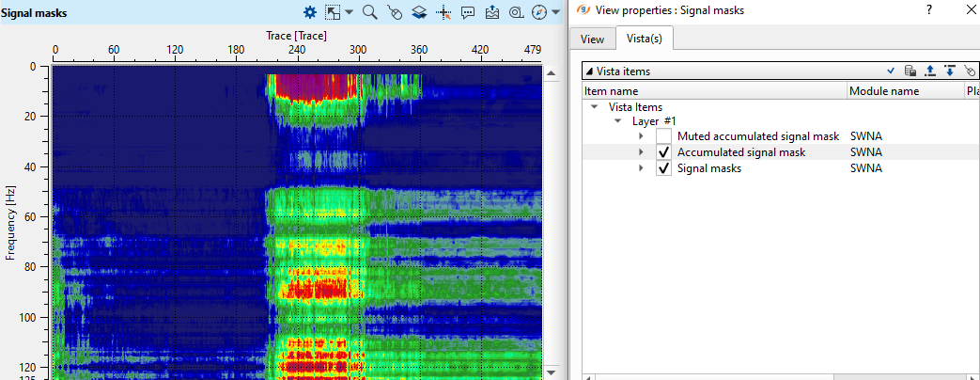The height and width of the screenshot is (380, 980).
Task: Select the mouse interaction mode icon
Action: (x=395, y=12)
